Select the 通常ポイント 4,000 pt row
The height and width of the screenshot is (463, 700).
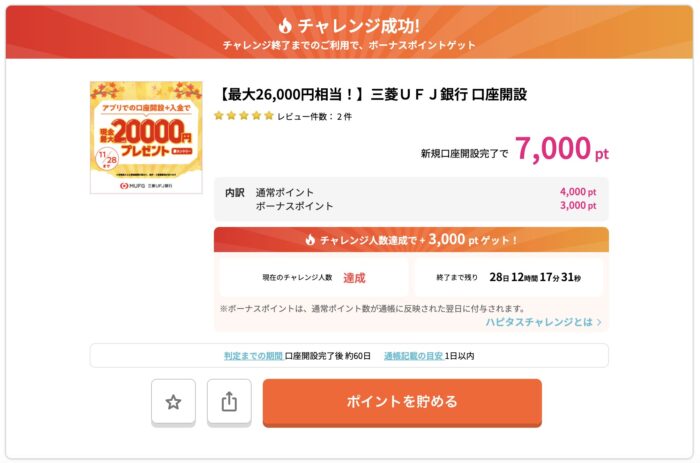410,192
